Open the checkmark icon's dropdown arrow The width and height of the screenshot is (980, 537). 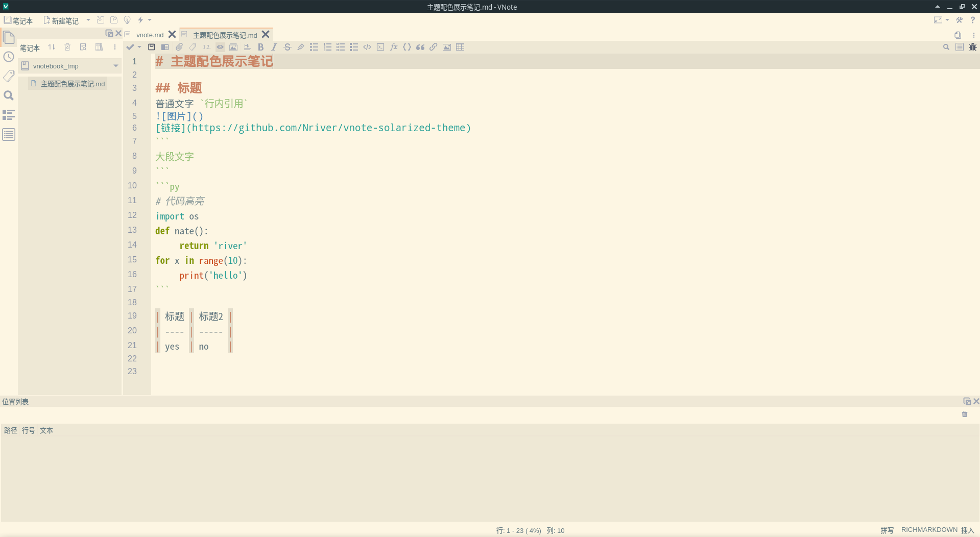[139, 47]
